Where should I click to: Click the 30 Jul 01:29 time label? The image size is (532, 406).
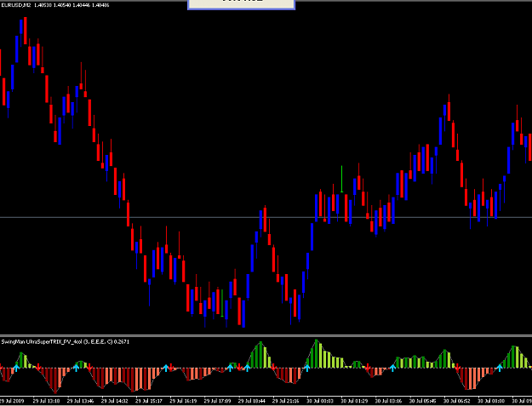(355, 401)
